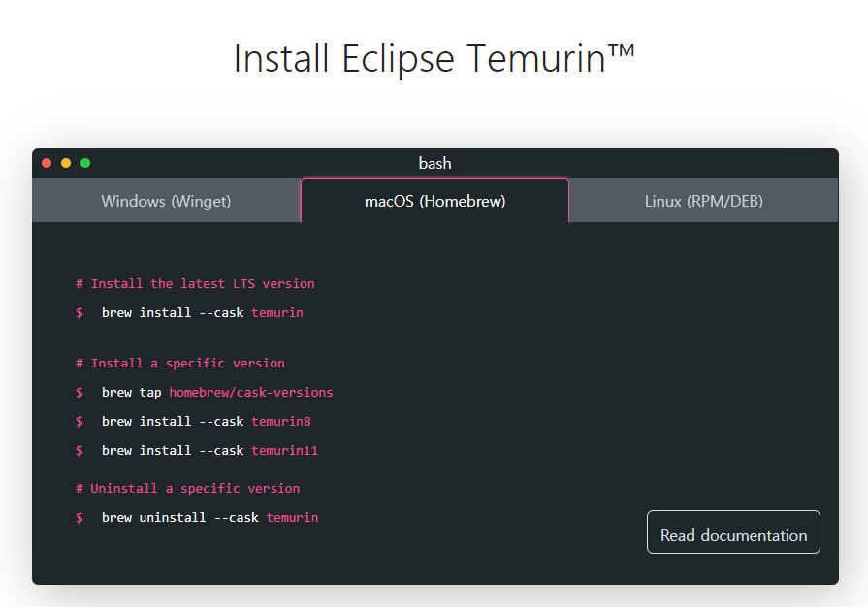868x607 pixels.
Task: Click the yellow dot in terminal title bar
Action: coord(66,163)
